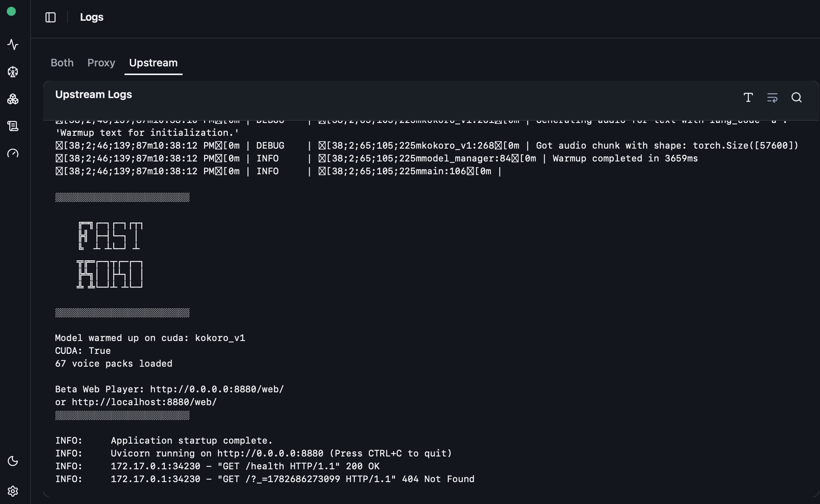The image size is (820, 504).
Task: Click the green connection status dot
Action: (11, 11)
